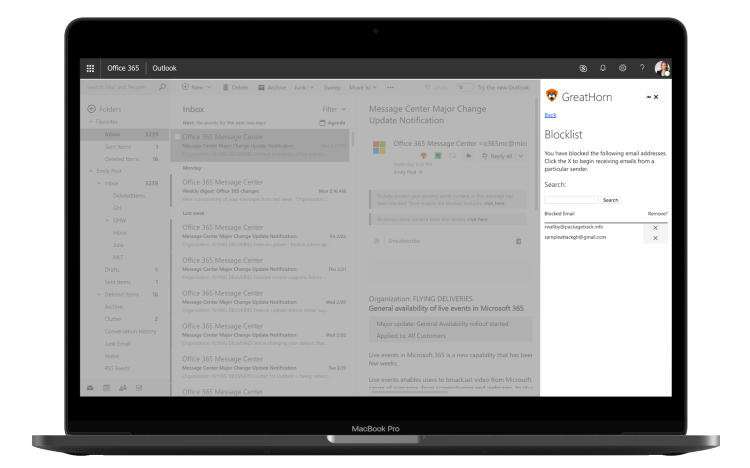Open the Junk dropdown arrow
This screenshot has height=468, width=750.
click(312, 88)
